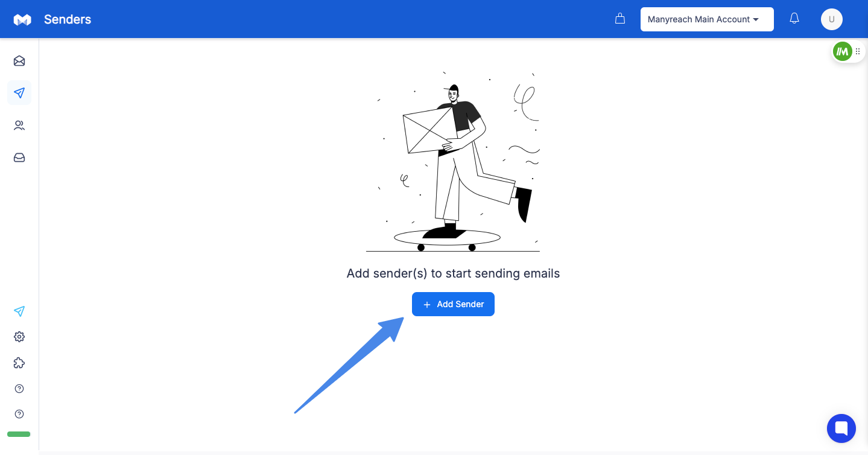Viewport: 868px width, 455px height.
Task: Expand the Manyreach Main Account dropdown
Action: (x=707, y=19)
